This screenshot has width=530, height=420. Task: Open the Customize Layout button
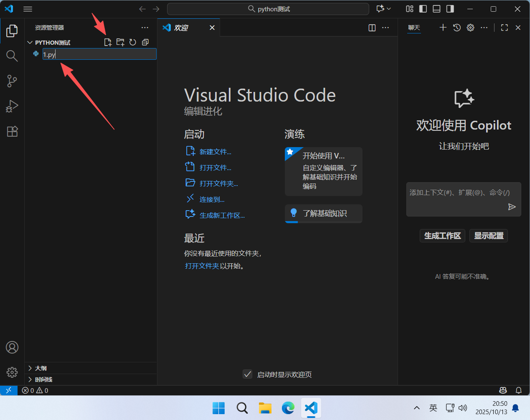click(410, 9)
